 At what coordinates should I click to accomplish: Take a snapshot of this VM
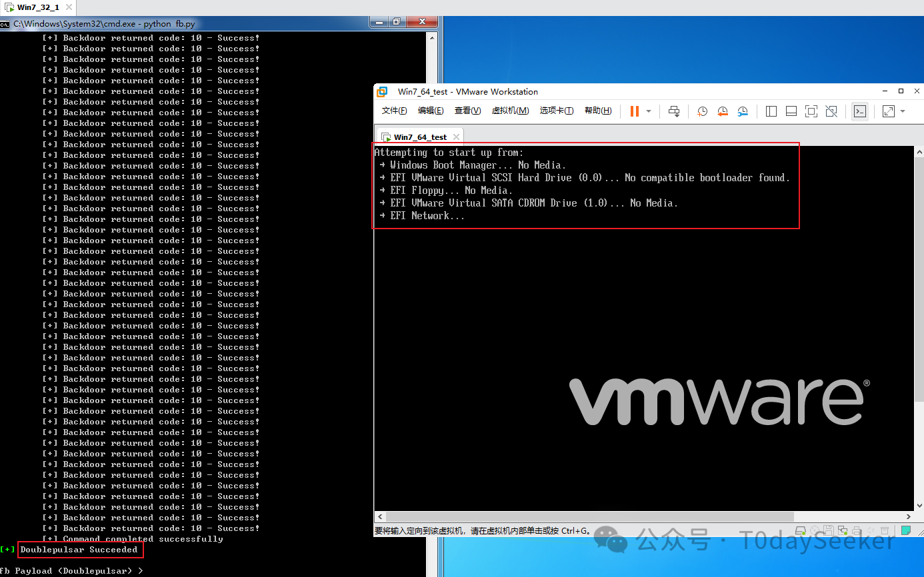(x=702, y=111)
